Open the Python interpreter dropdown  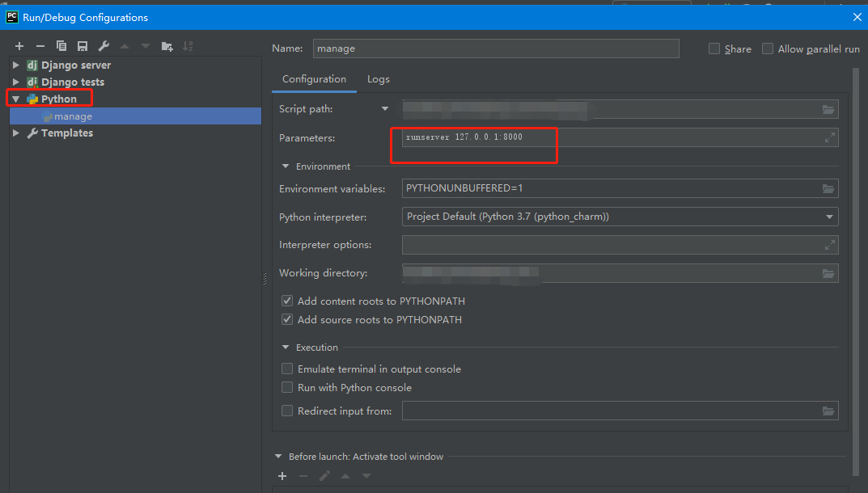pos(829,217)
